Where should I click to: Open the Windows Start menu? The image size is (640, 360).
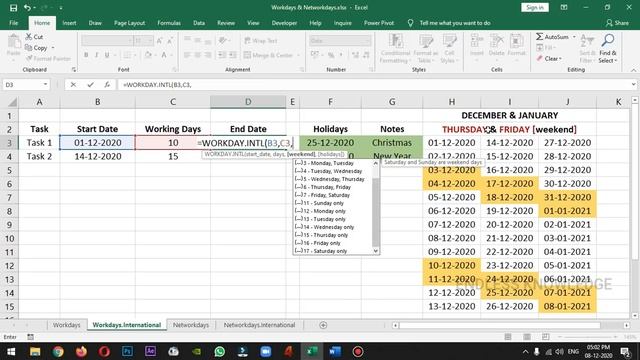point(11,351)
